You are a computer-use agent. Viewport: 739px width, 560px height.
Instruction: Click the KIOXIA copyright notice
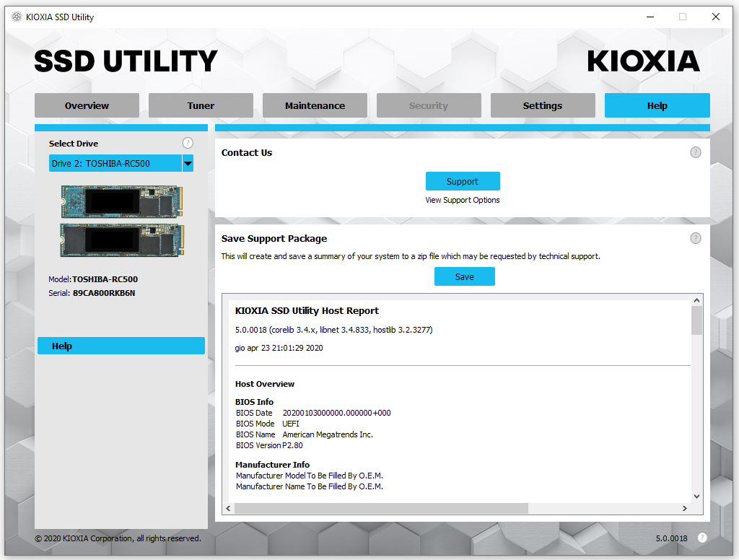click(118, 538)
